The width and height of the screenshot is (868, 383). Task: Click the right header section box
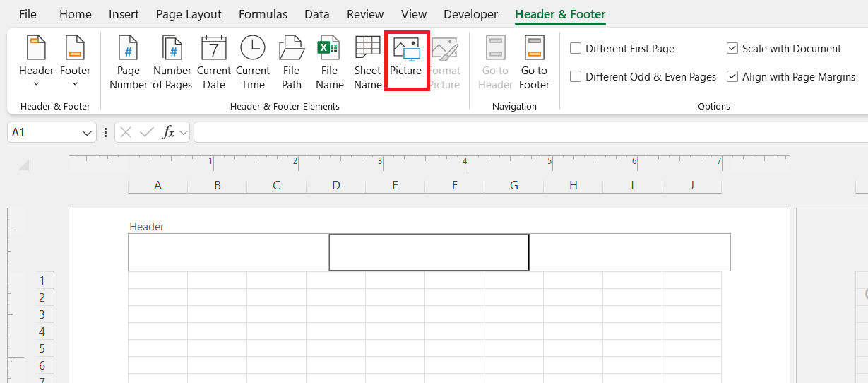[x=630, y=252]
